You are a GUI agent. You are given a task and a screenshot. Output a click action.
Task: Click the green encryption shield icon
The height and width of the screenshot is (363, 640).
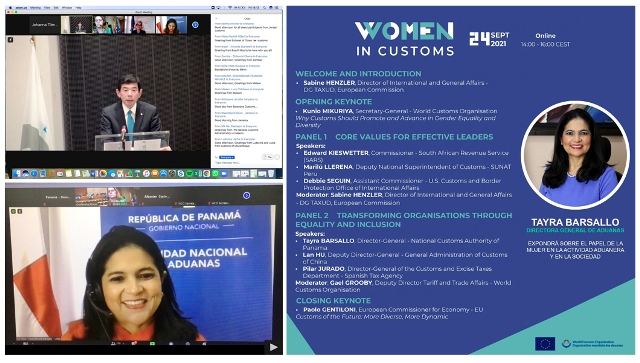click(13, 212)
